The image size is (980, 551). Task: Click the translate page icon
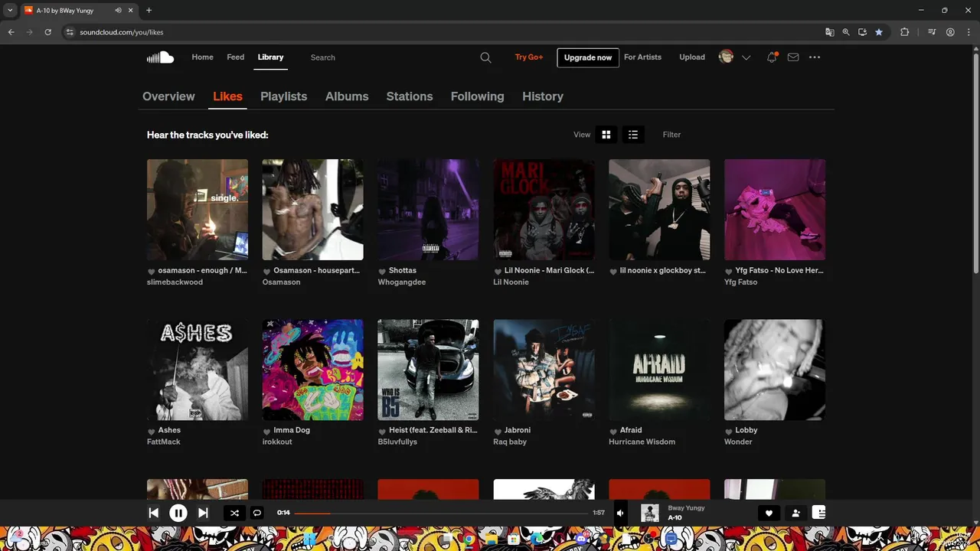click(830, 32)
